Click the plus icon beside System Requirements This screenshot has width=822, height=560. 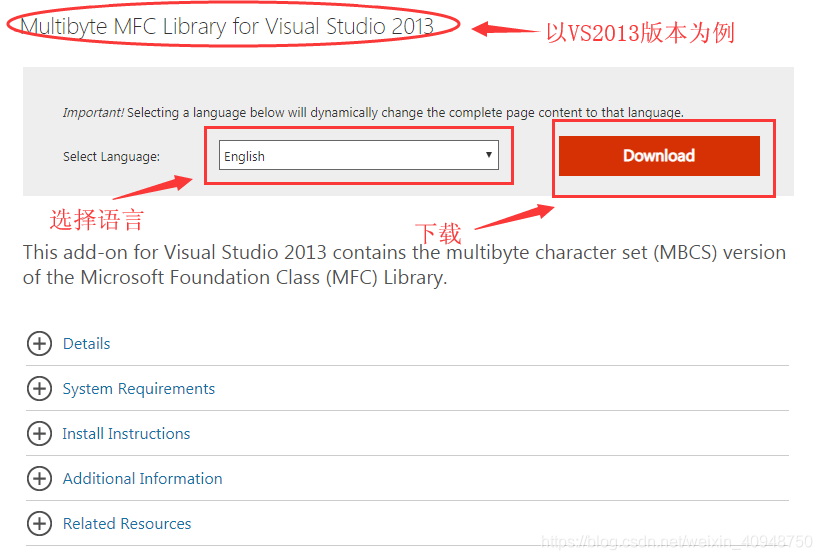click(39, 389)
